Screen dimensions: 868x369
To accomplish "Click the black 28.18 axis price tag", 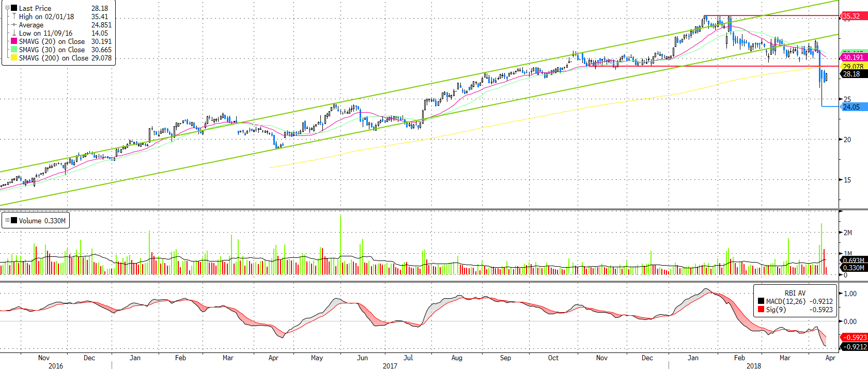I will click(x=854, y=74).
